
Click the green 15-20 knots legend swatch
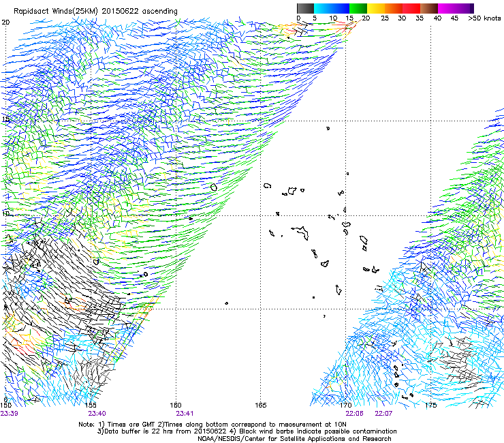point(358,8)
